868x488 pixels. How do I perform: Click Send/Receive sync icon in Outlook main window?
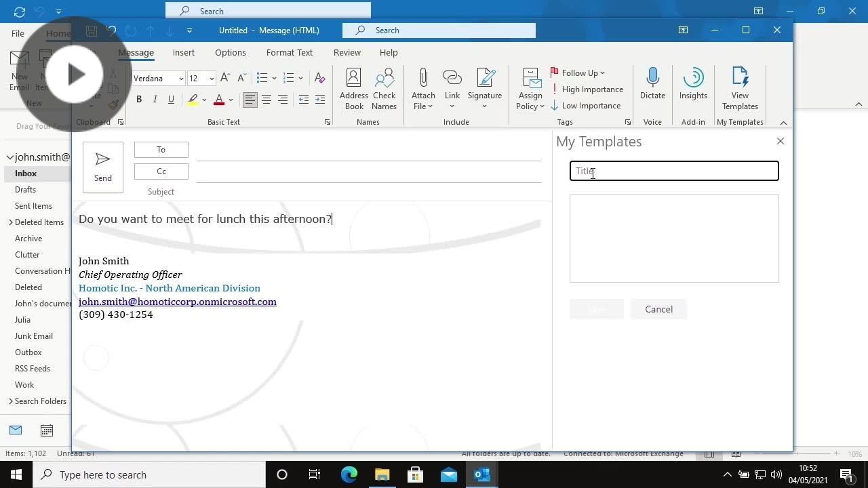pyautogui.click(x=19, y=12)
